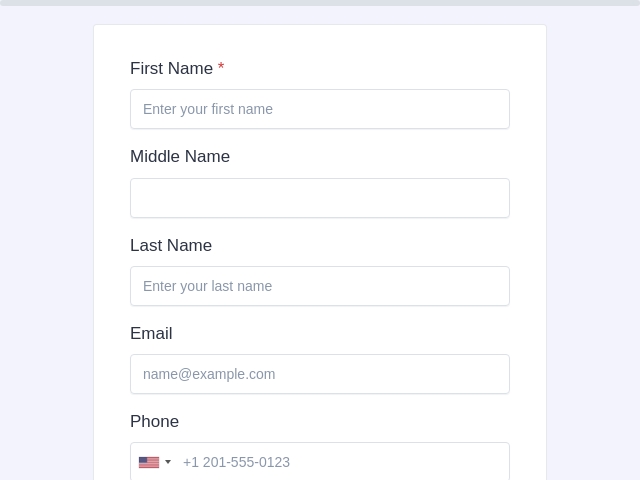Click the "Enter your first name" placeholder text

point(208,109)
